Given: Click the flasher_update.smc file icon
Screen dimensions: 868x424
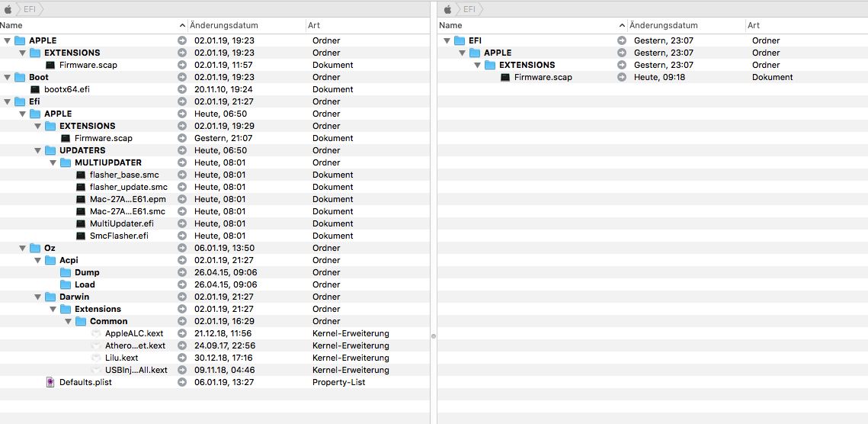Looking at the screenshot, I should 81,187.
